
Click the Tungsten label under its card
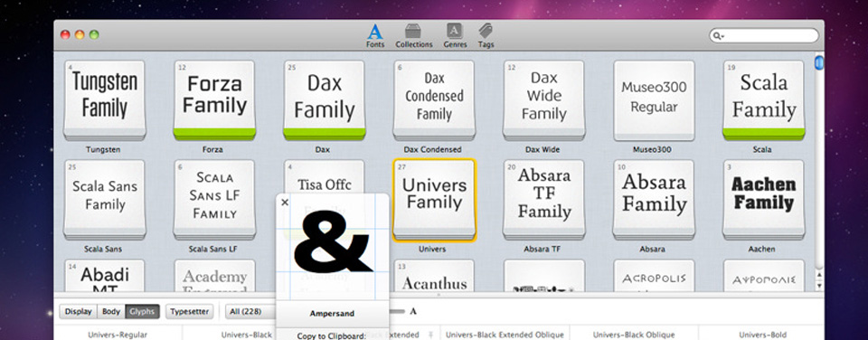[103, 149]
